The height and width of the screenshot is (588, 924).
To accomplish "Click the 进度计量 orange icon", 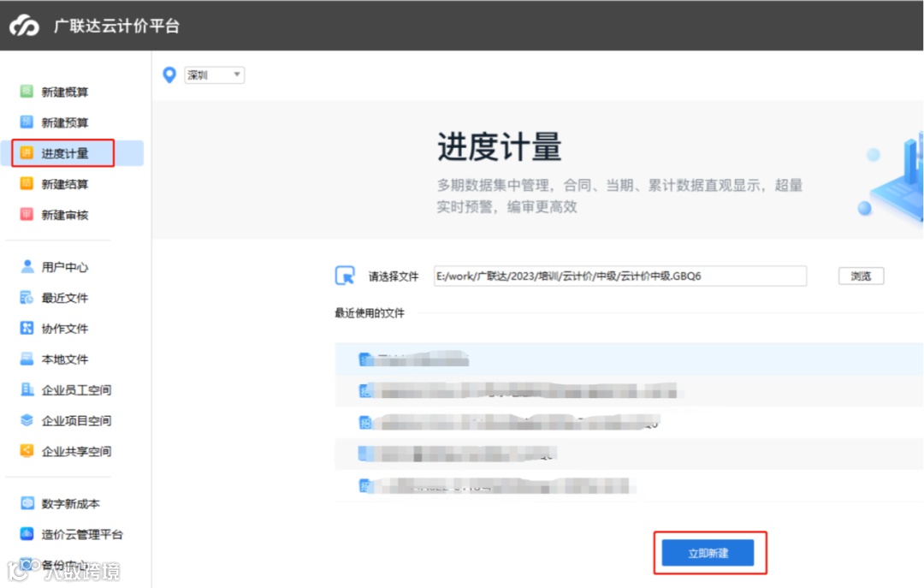I will tap(27, 152).
